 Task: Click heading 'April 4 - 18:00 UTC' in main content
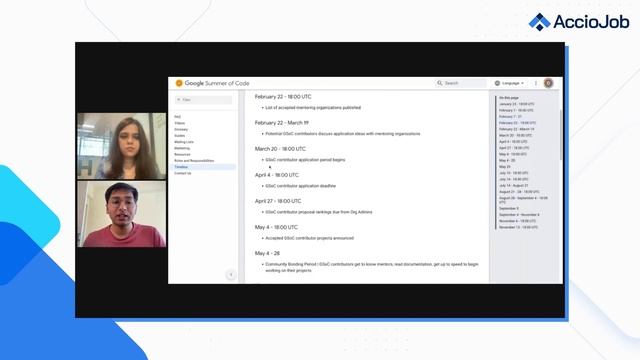tap(277, 175)
